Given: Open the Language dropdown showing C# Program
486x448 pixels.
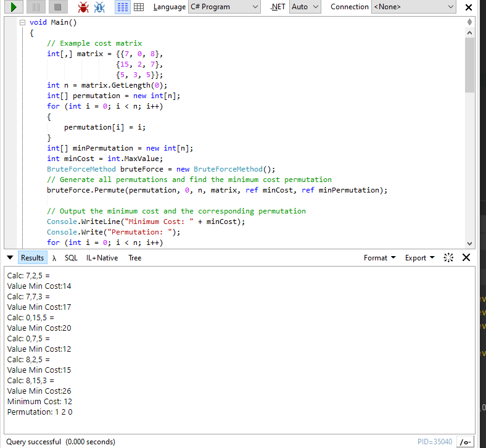Looking at the screenshot, I should (224, 7).
